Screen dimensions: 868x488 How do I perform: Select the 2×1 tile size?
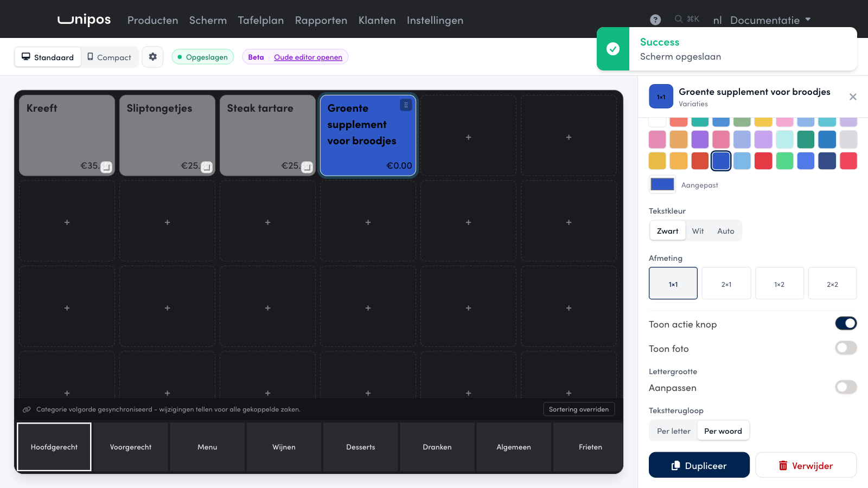726,284
